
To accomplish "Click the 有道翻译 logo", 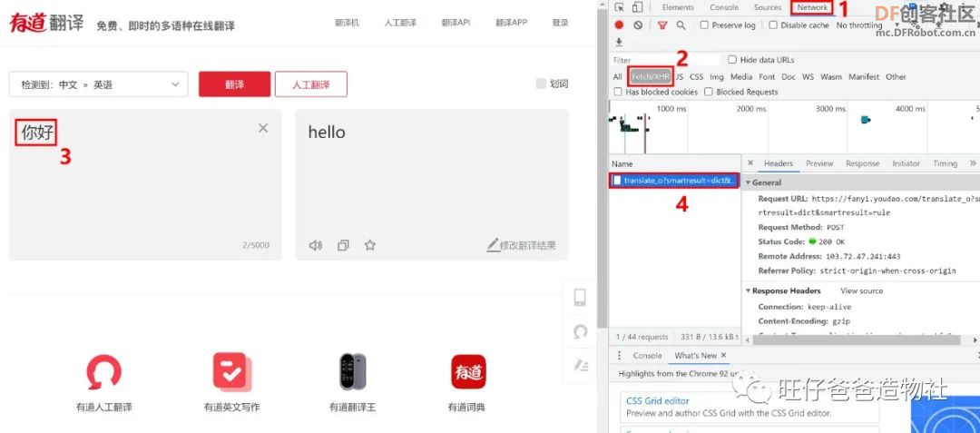I will [x=47, y=23].
